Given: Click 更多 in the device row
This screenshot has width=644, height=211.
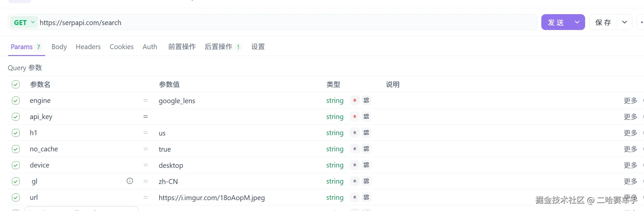Looking at the screenshot, I should click(x=631, y=165).
